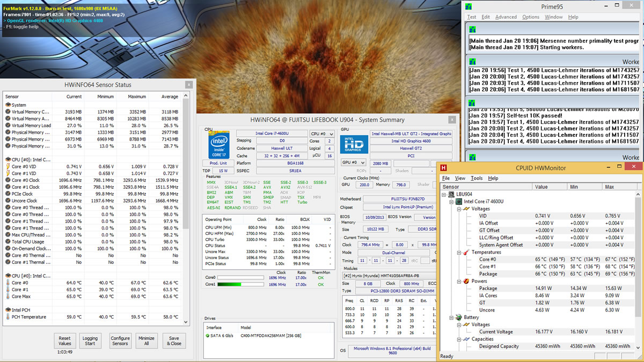Click the Capacities icon under Battery
Viewport: 644px width, 362px height.
(466, 339)
